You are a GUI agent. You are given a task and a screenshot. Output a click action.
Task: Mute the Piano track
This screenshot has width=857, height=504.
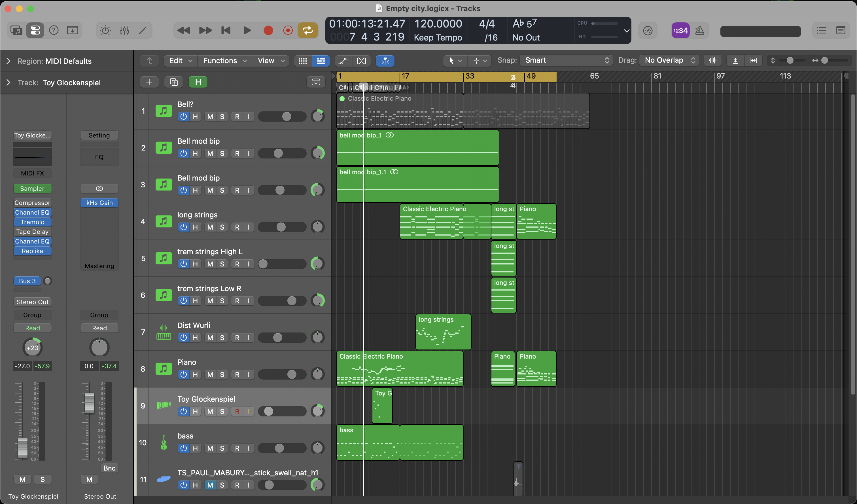(x=210, y=374)
